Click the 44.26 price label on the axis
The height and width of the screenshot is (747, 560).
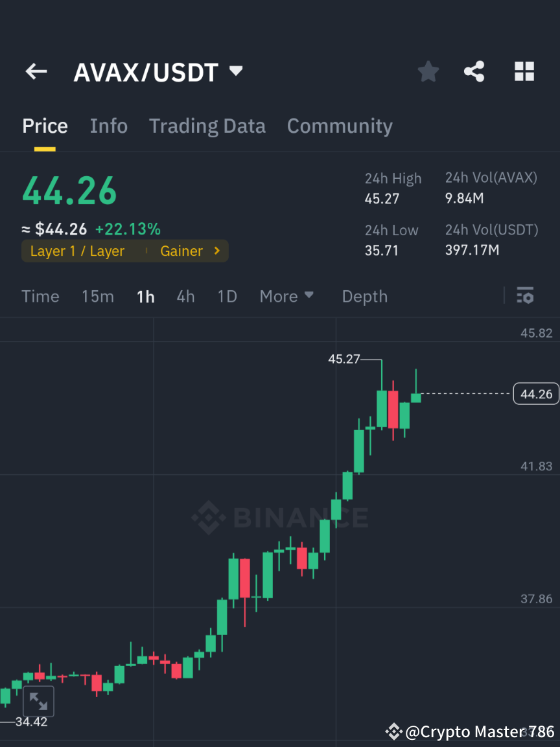tap(535, 393)
